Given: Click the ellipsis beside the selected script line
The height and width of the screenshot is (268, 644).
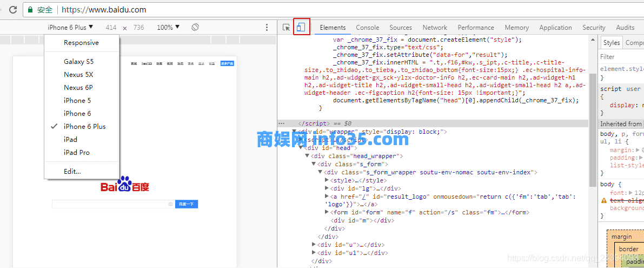Looking at the screenshot, I should pyautogui.click(x=281, y=123).
